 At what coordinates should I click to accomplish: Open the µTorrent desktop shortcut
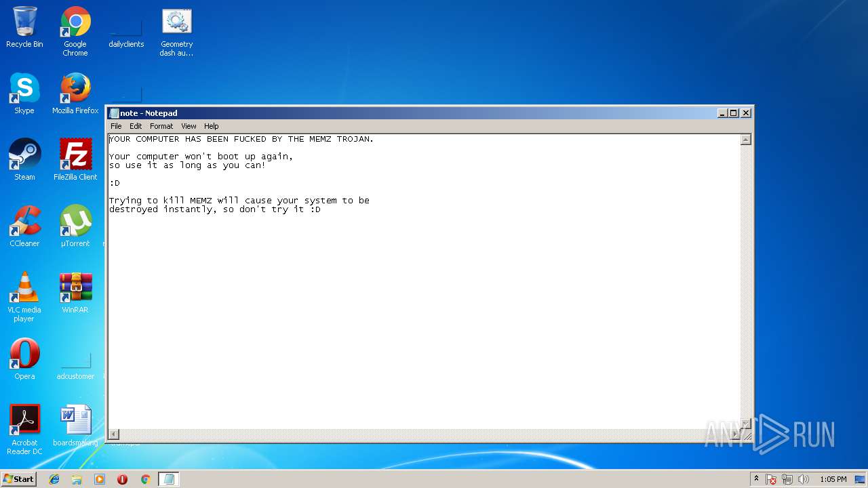tap(75, 226)
